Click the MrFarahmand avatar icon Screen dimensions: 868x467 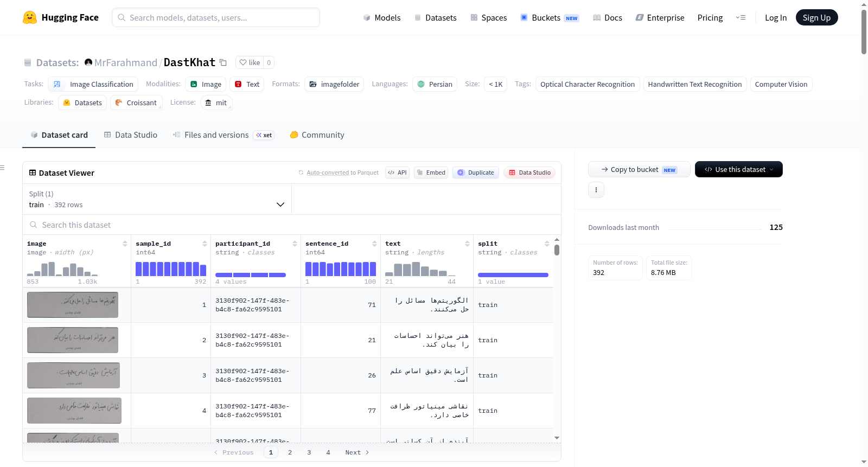88,62
